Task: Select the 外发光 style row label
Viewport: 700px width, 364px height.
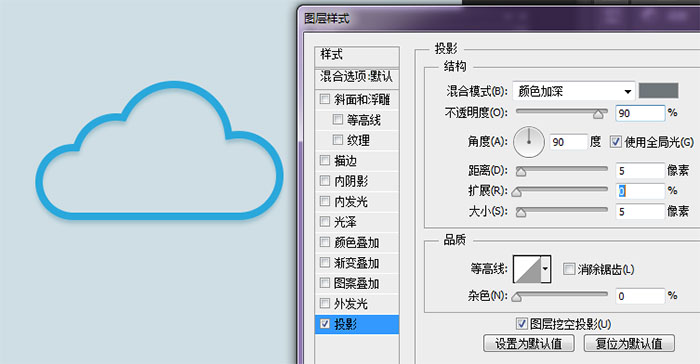Action: pos(351,304)
